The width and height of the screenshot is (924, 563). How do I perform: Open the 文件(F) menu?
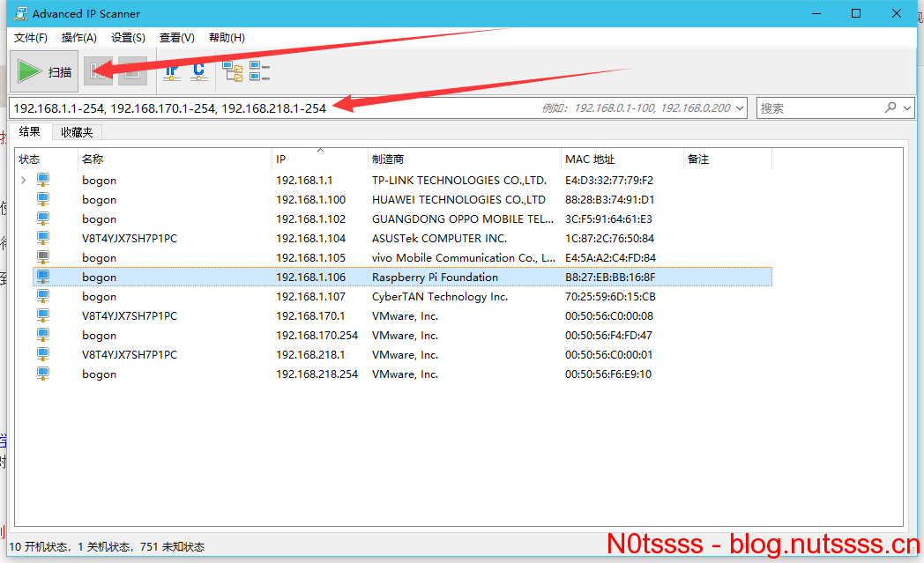tap(31, 38)
